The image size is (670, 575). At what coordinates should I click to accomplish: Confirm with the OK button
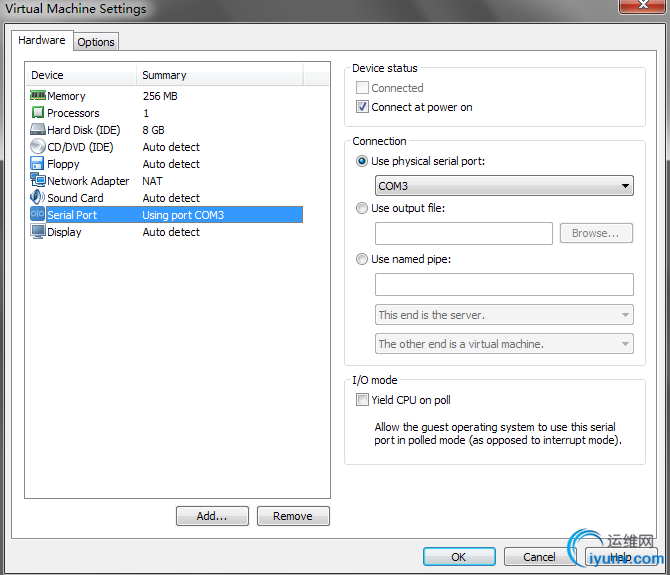[459, 557]
